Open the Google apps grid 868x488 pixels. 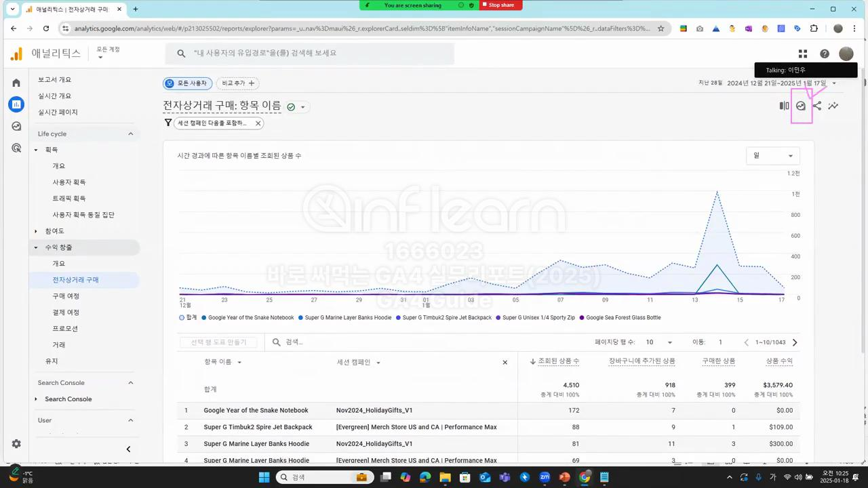coord(803,54)
